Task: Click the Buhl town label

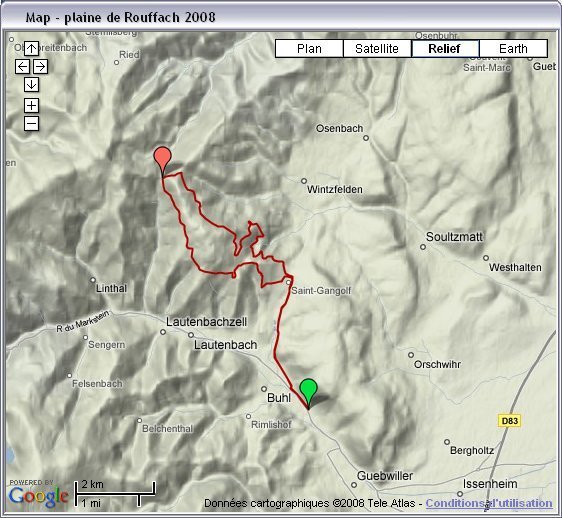Action: (x=279, y=398)
